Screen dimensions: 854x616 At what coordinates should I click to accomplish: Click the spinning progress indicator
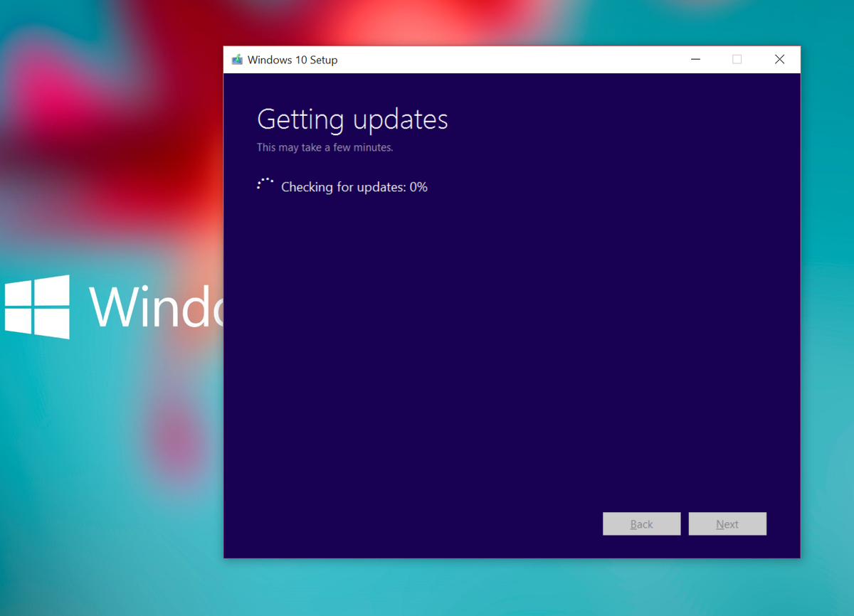(265, 185)
